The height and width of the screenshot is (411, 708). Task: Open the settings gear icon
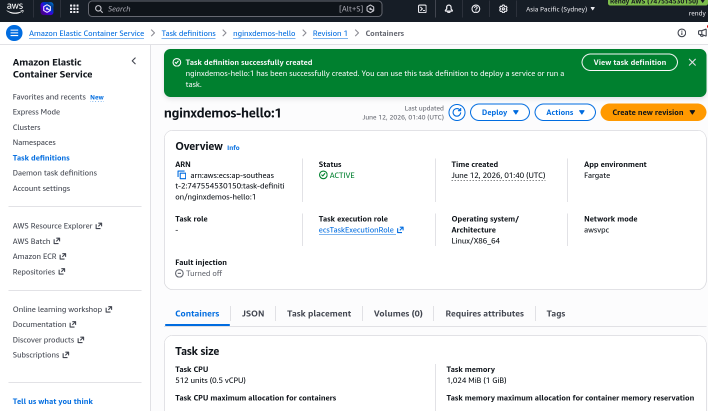point(503,9)
